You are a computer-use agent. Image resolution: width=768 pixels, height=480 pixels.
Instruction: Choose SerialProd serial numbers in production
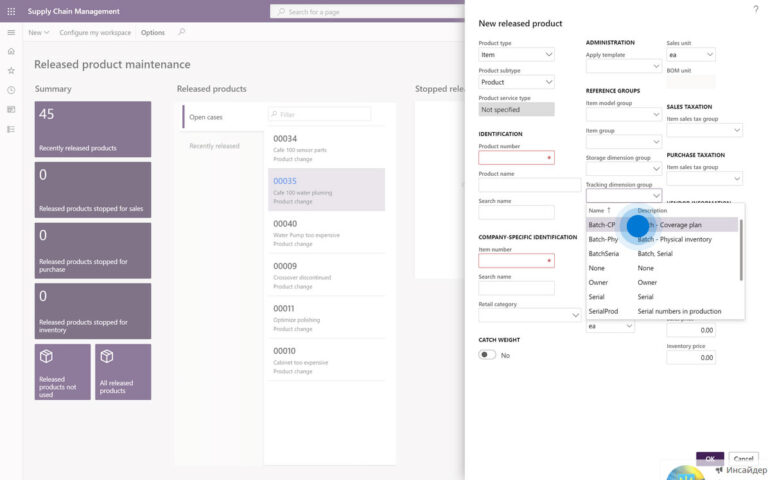click(662, 311)
